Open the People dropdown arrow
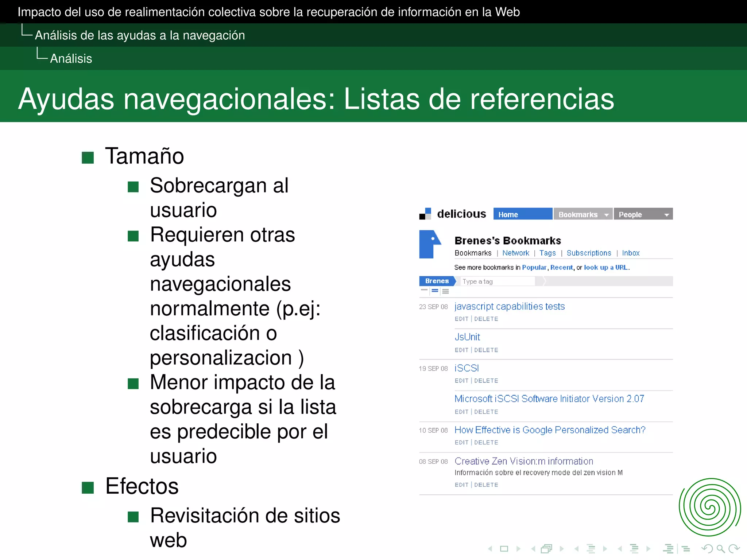Image resolution: width=747 pixels, height=560 pixels. click(x=666, y=215)
